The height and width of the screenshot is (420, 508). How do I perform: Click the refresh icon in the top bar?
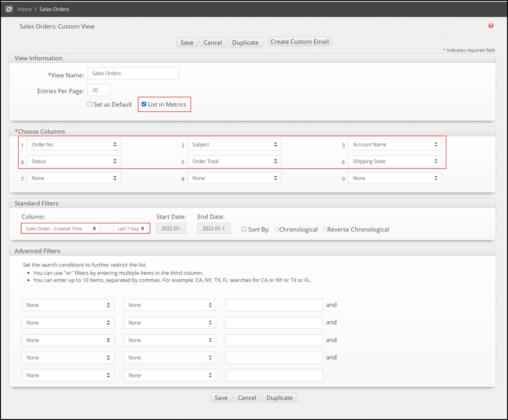click(9, 9)
